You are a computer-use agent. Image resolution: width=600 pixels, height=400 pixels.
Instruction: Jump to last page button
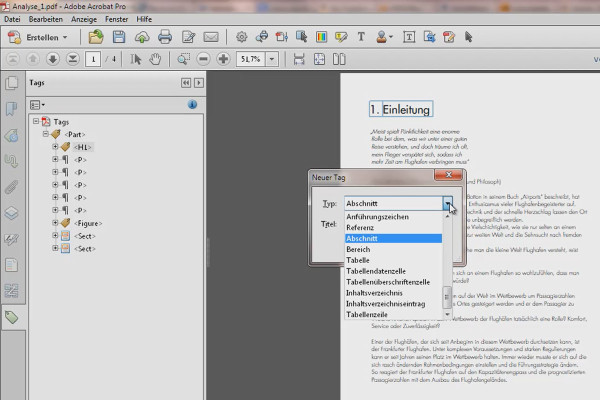[72, 59]
